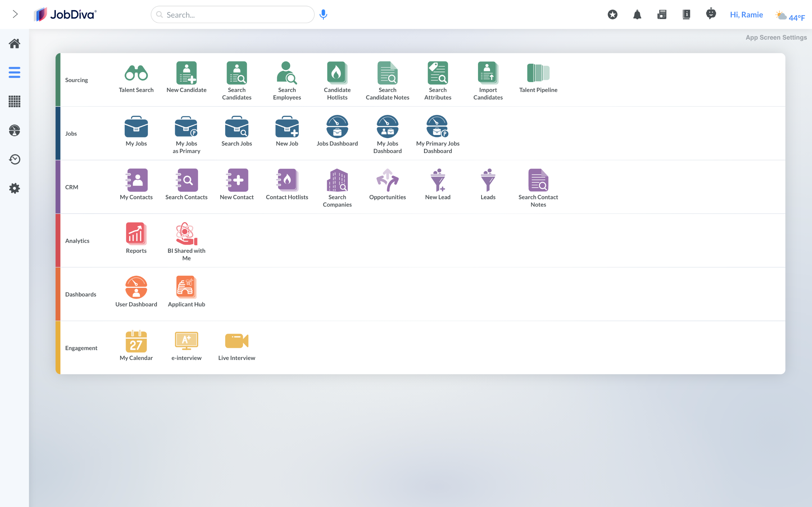
Task: Open the Talent Pipeline
Action: (x=538, y=73)
